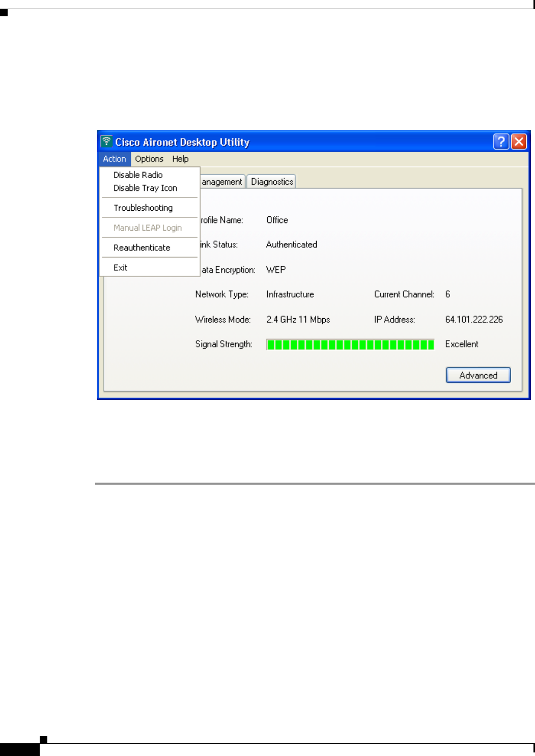Image resolution: width=535 pixels, height=756 pixels.
Task: Click the Network Type label
Action: point(221,294)
